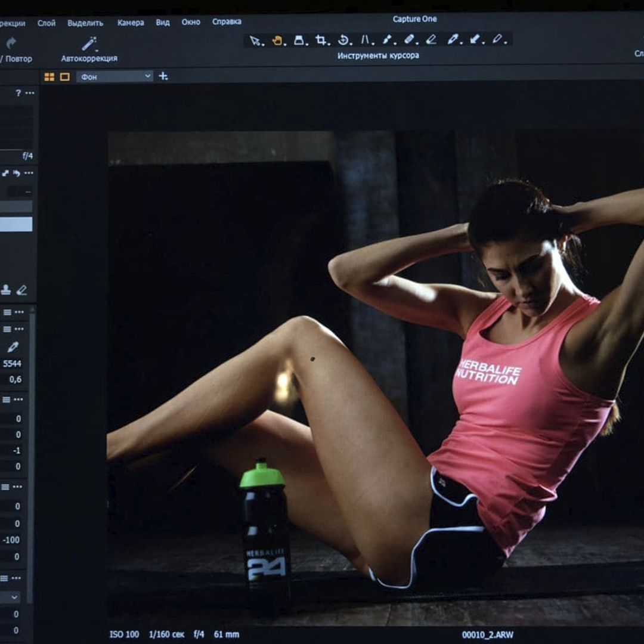This screenshot has width=644, height=644.
Task: Click the Redo (Повтор) arrow icon
Action: 11,43
